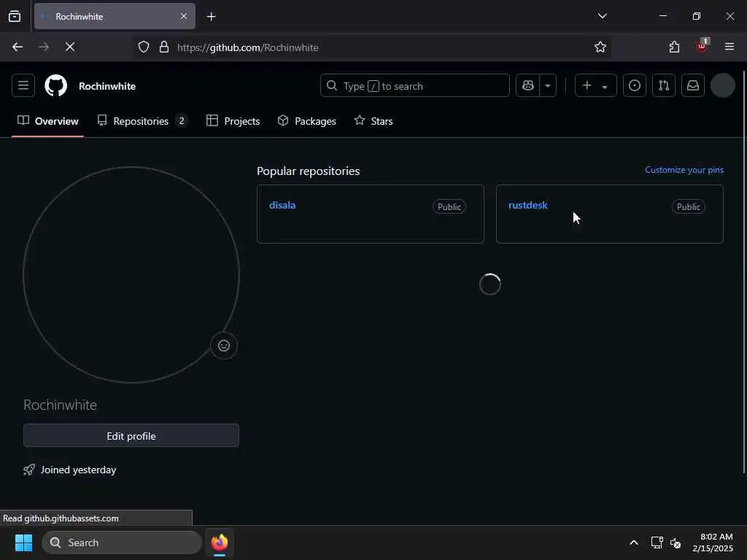Open the Create new plus menu
Viewport: 747px width, 560px height.
[595, 86]
